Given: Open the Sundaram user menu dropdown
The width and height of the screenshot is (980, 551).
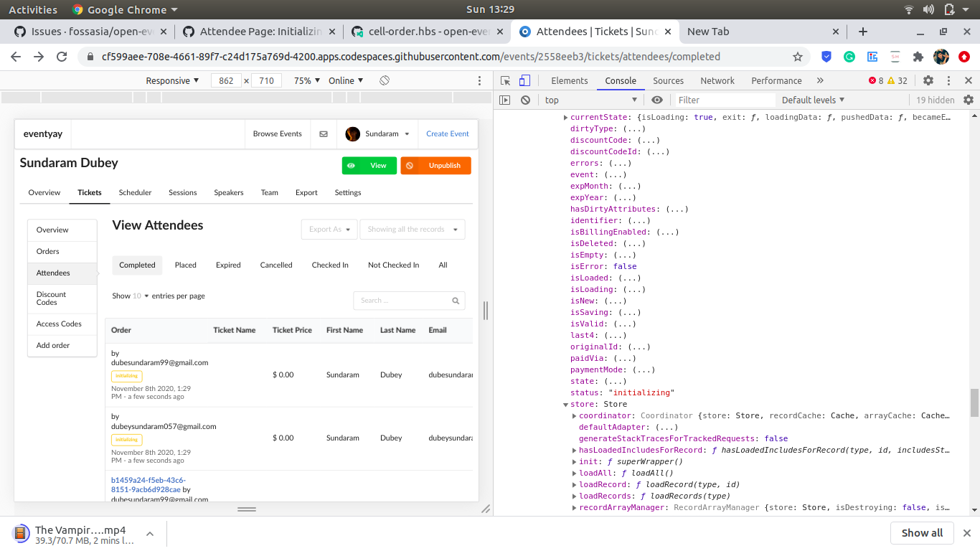Looking at the screenshot, I should 377,133.
